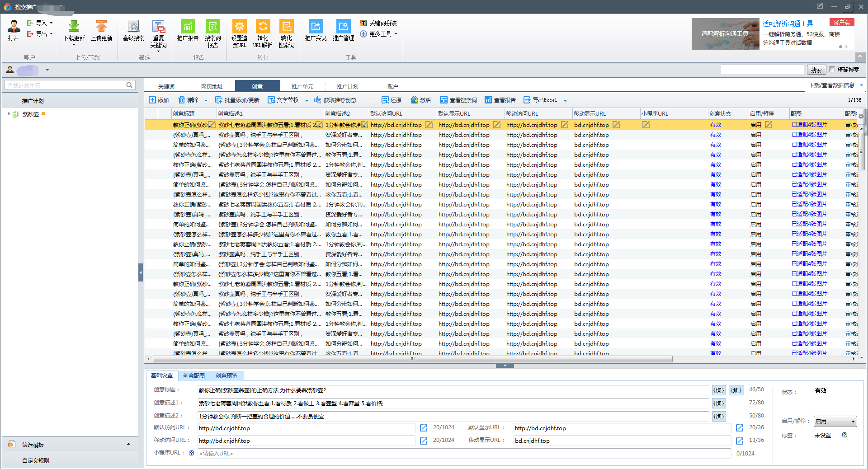Expand the 更多工具 dropdown
868x469 pixels.
(x=396, y=34)
